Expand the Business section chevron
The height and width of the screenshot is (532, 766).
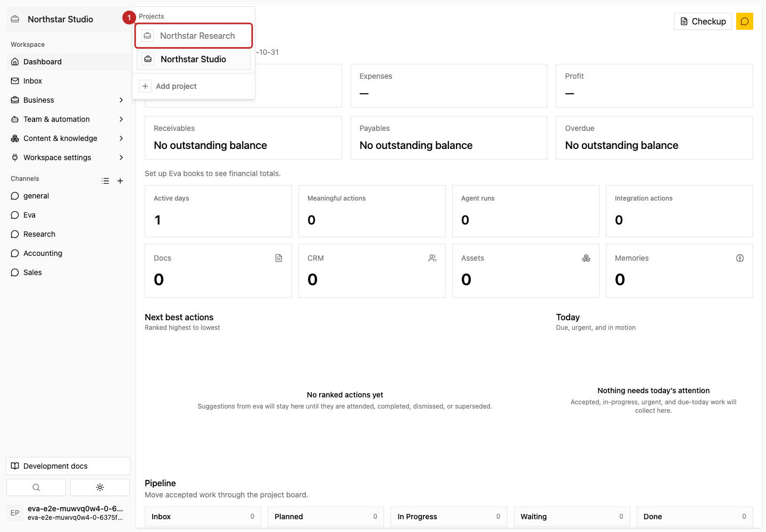tap(121, 100)
